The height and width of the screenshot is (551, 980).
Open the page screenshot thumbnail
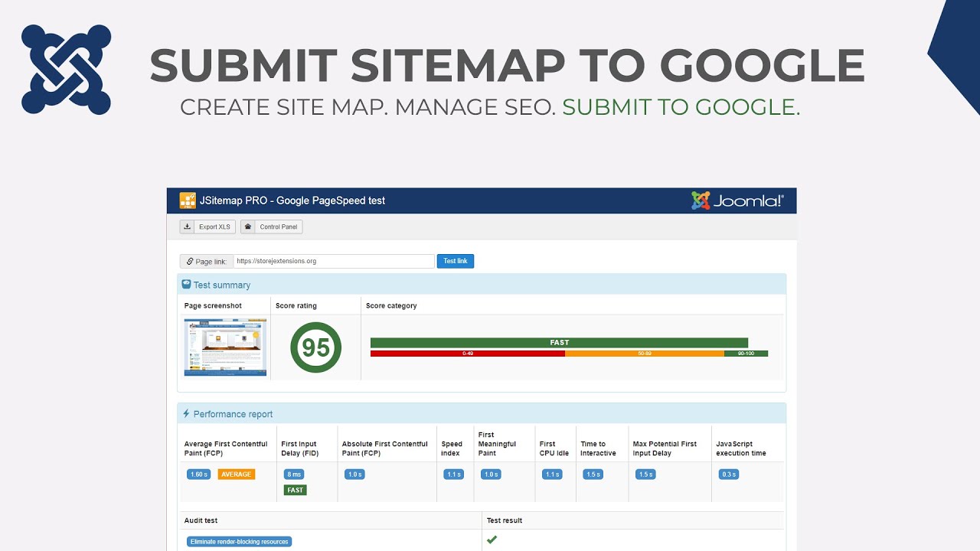[225, 347]
